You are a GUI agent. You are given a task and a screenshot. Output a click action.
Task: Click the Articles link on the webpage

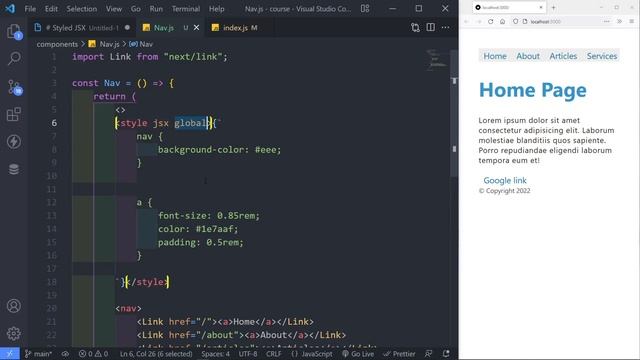(563, 56)
